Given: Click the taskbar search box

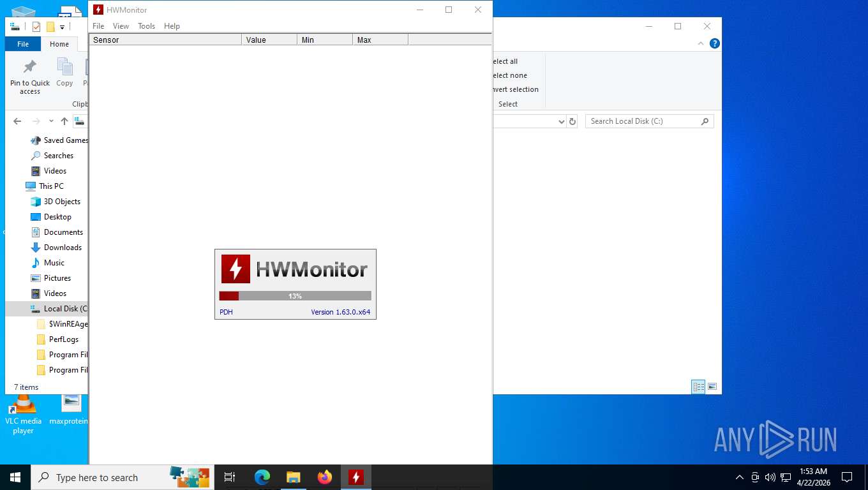Looking at the screenshot, I should (123, 477).
